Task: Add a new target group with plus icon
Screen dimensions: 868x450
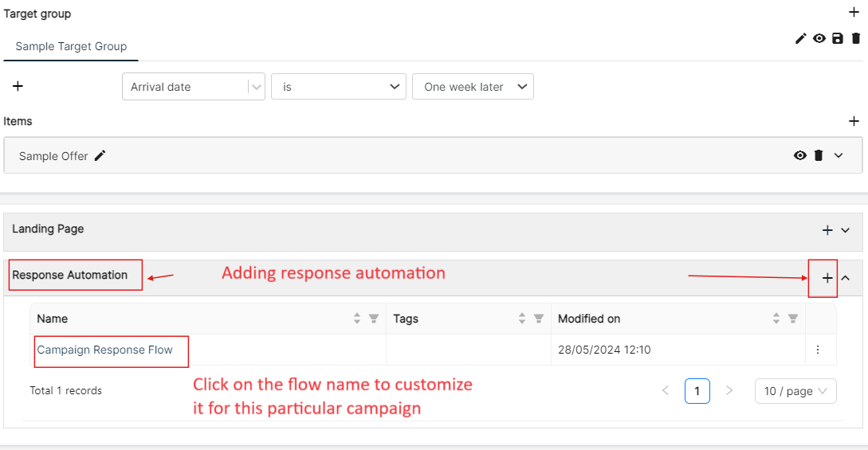Action: pos(854,12)
